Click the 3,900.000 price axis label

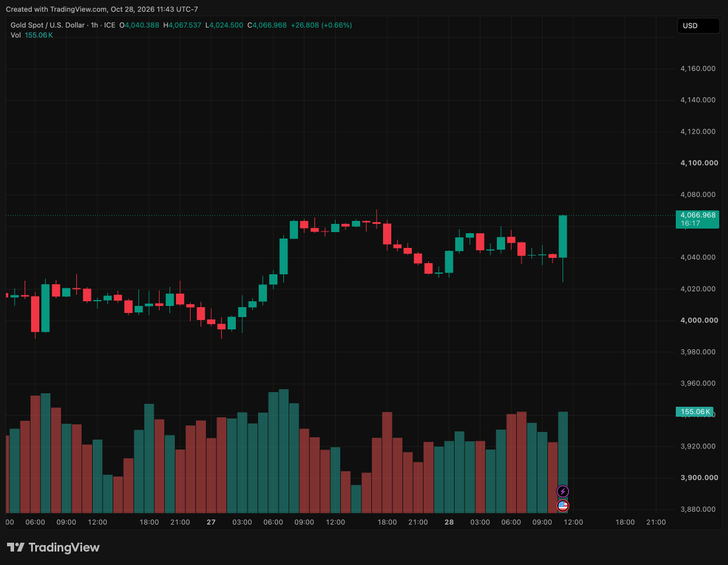click(699, 478)
